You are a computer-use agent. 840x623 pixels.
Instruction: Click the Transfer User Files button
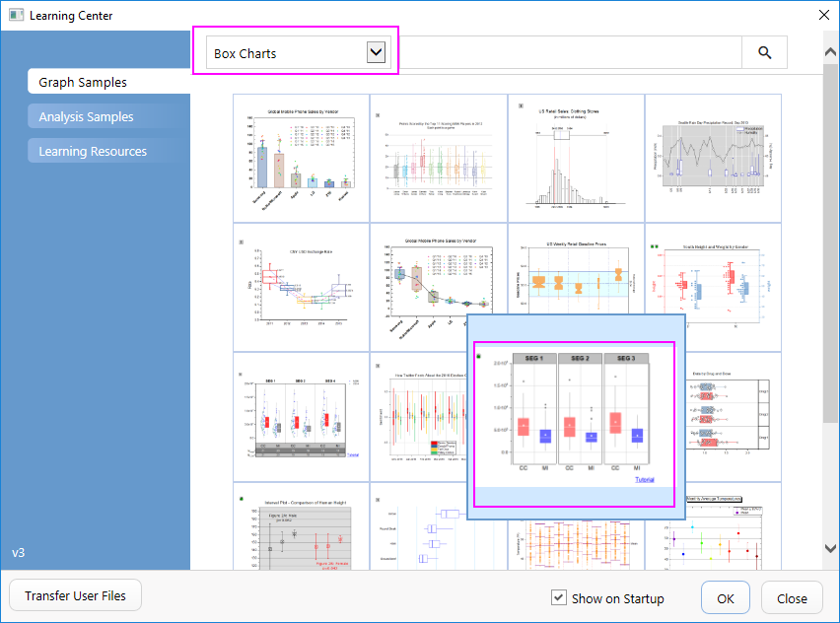(74, 595)
